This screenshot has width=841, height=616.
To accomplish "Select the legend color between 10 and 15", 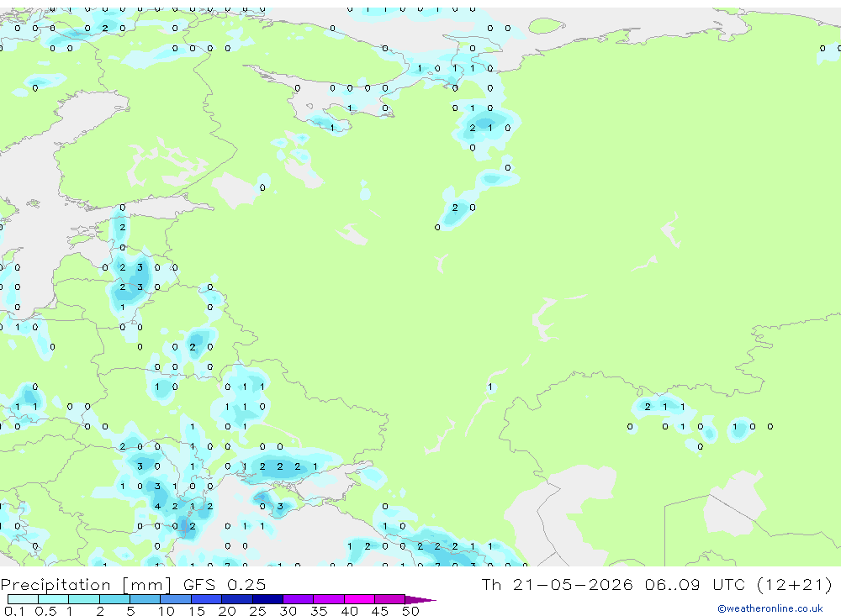I will (176, 599).
